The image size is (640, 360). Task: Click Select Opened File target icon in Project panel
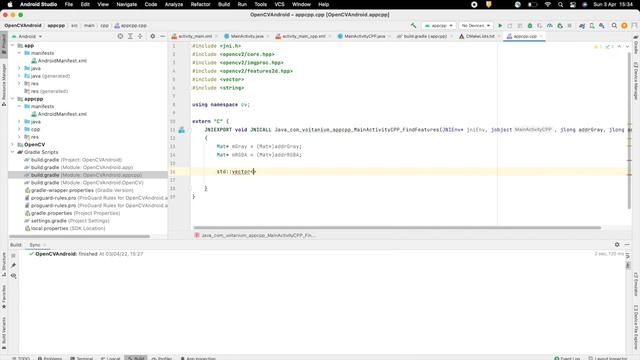(120, 36)
